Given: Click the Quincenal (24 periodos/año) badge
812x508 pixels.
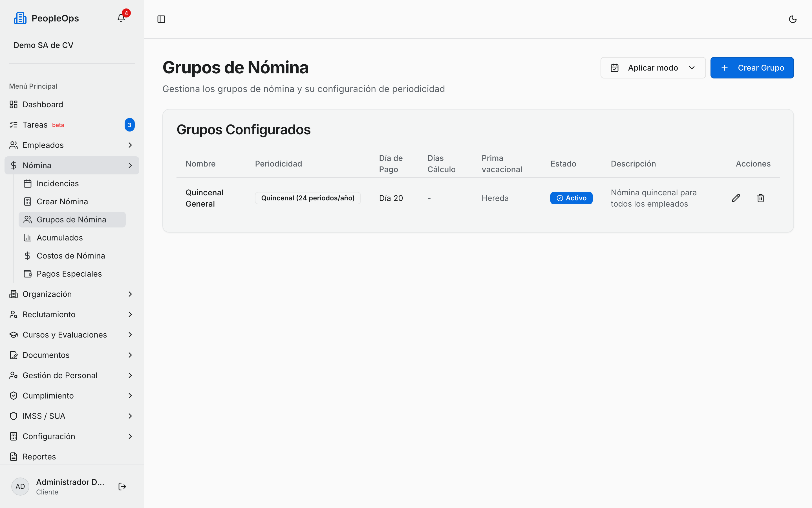Looking at the screenshot, I should [308, 198].
